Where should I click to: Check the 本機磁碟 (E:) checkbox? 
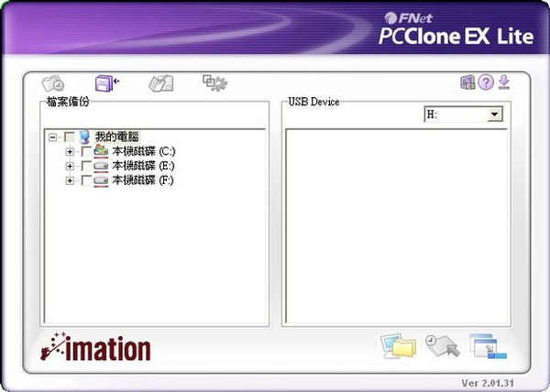tap(86, 166)
